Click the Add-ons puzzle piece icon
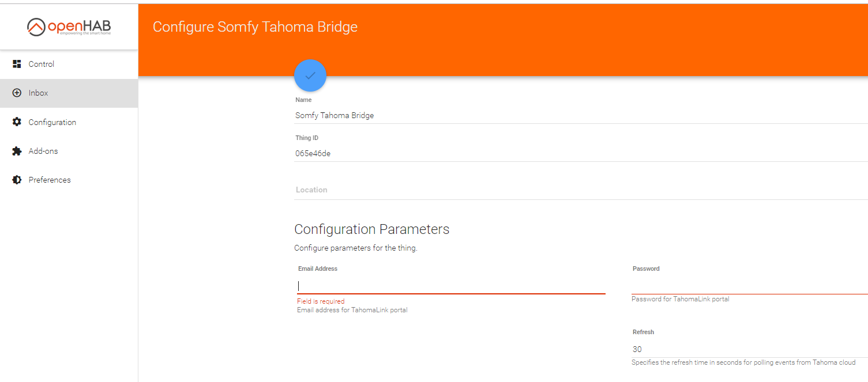868x382 pixels. 17,151
